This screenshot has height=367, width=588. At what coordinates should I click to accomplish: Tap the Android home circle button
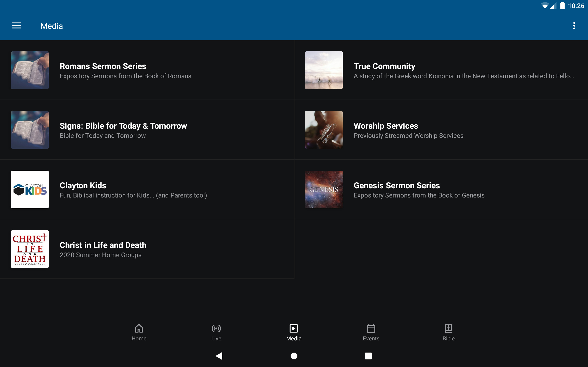[294, 356]
